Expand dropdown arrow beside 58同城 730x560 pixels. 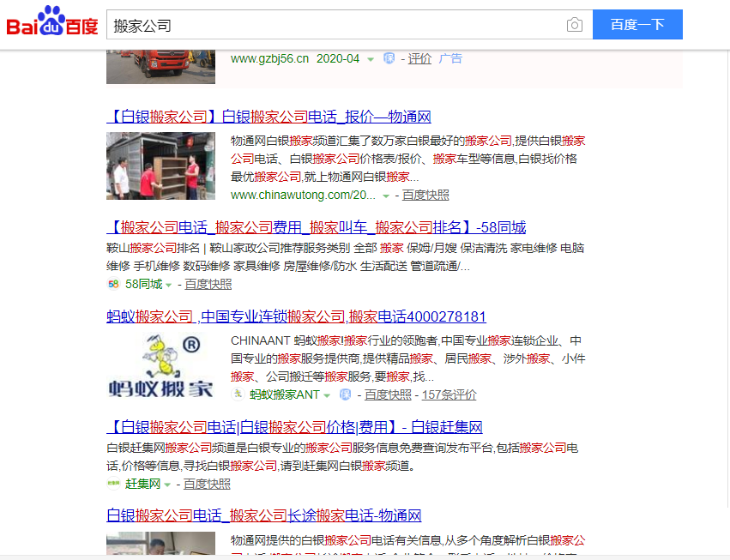pyautogui.click(x=168, y=285)
